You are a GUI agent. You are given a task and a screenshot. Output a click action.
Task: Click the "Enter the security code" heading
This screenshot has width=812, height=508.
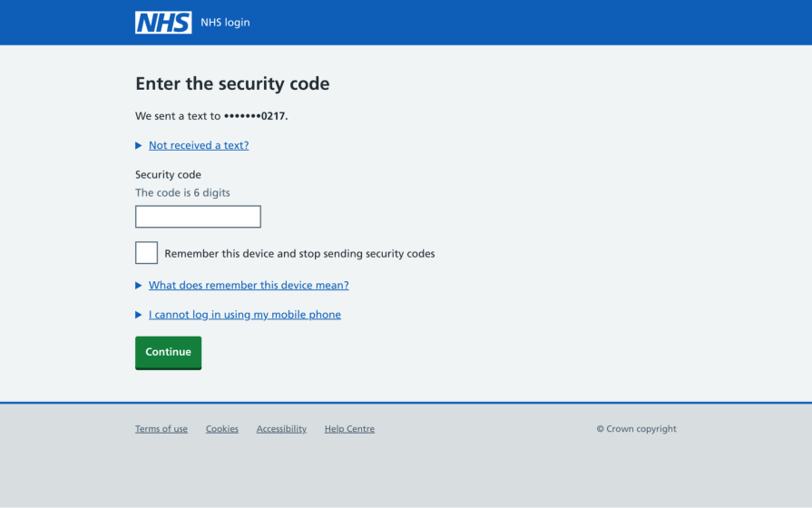232,83
